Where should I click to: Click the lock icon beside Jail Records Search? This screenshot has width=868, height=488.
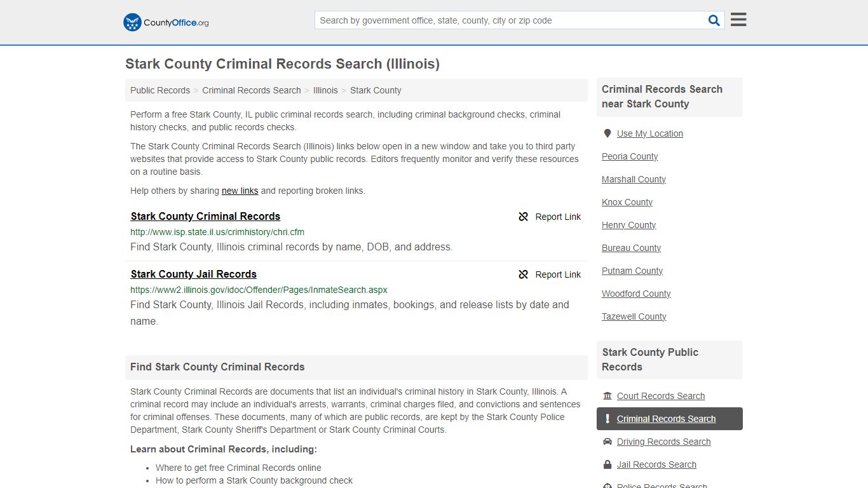click(607, 464)
